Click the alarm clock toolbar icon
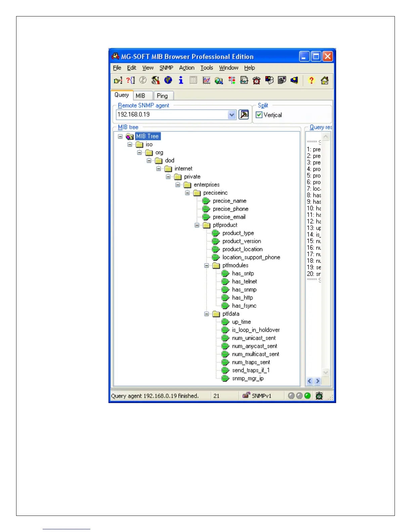This screenshot has width=411, height=532. pyautogui.click(x=257, y=80)
